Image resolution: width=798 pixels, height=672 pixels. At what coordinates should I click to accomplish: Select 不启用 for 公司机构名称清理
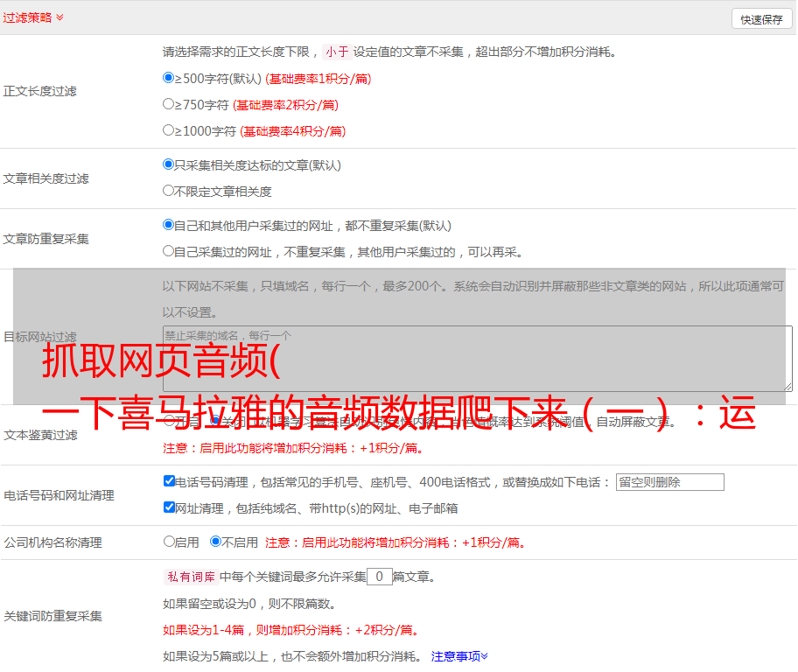coord(215,541)
